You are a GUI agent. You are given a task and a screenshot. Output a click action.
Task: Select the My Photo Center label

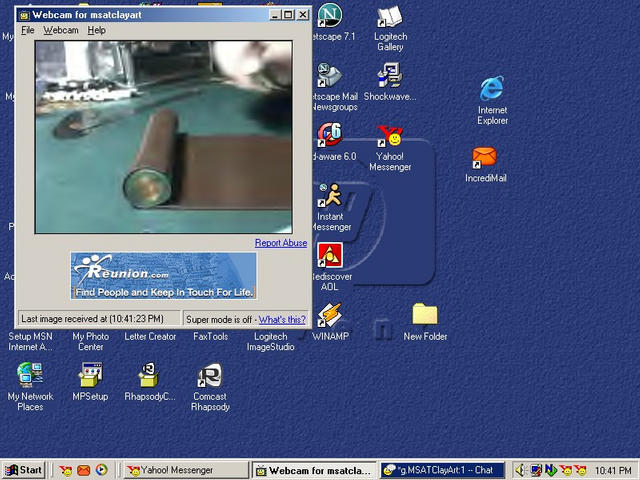[91, 342]
